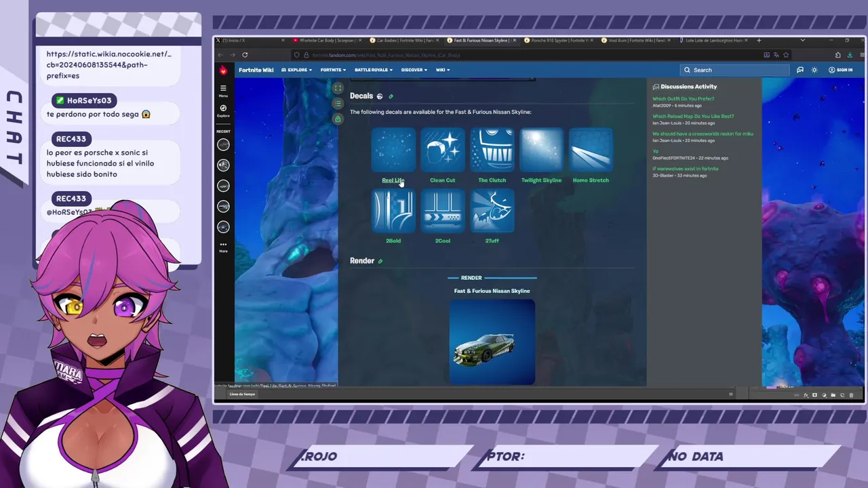Open the Fandom flame logo home

tap(223, 70)
